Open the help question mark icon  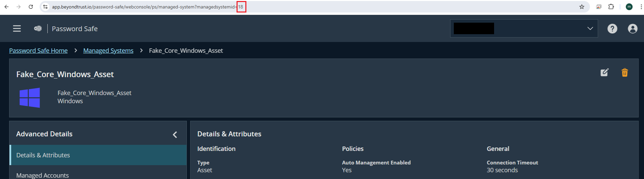(x=612, y=29)
